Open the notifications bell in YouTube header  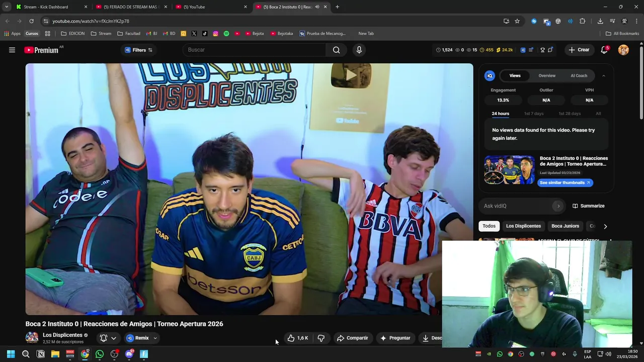(604, 50)
